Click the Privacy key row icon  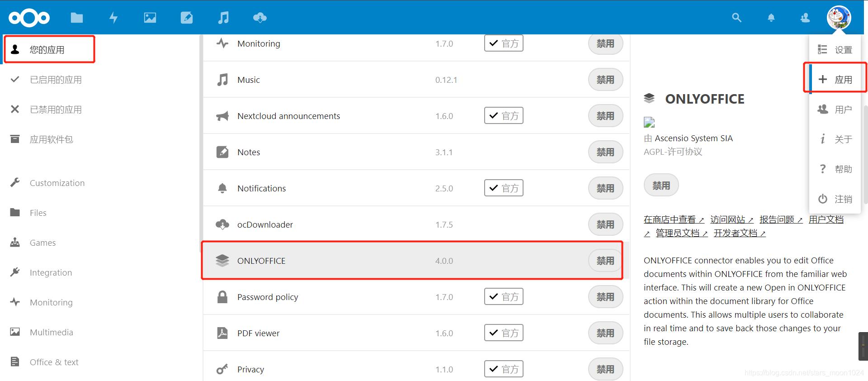[222, 369]
